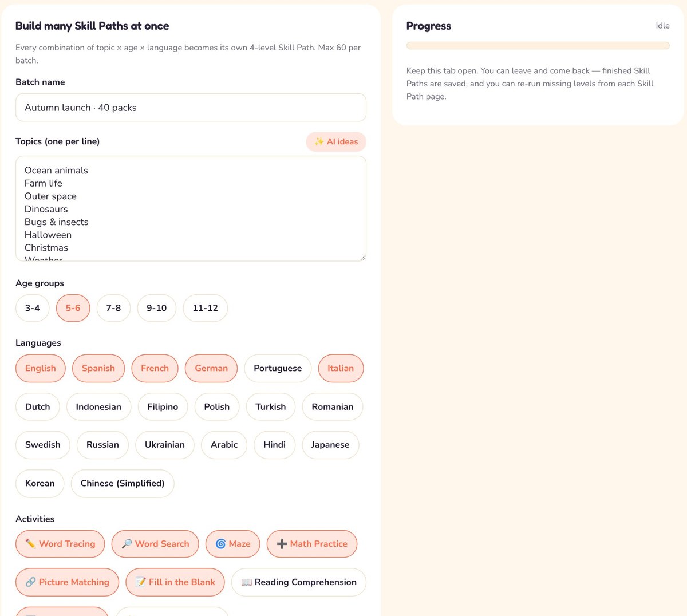
Task: Deselect the 5-6 age group
Action: 73,308
